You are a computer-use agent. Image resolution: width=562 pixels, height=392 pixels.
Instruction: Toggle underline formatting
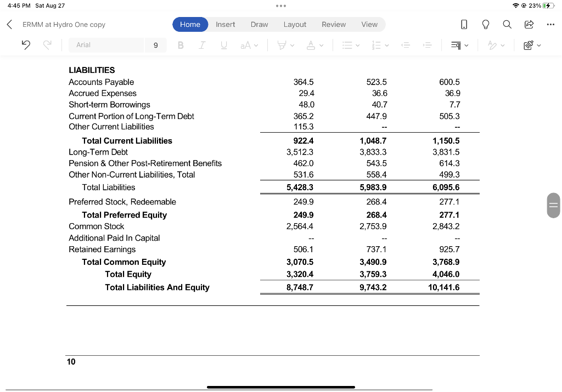(223, 45)
